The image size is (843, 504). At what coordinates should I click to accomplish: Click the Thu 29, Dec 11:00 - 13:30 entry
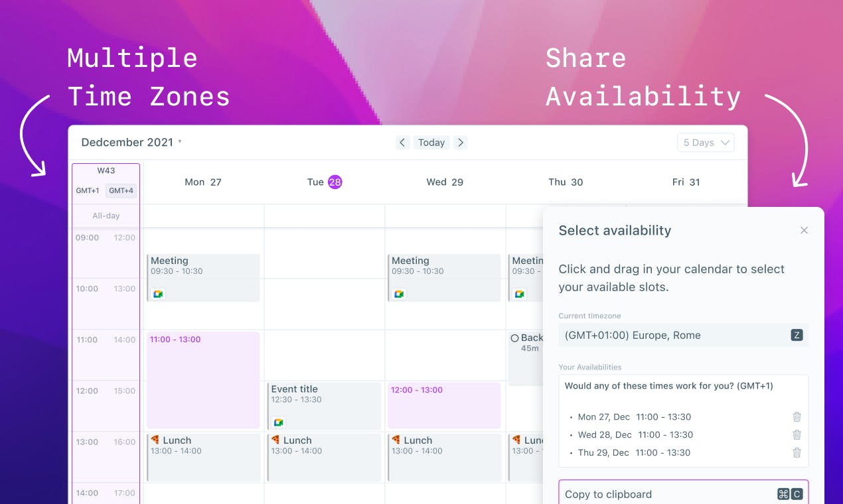tap(634, 453)
